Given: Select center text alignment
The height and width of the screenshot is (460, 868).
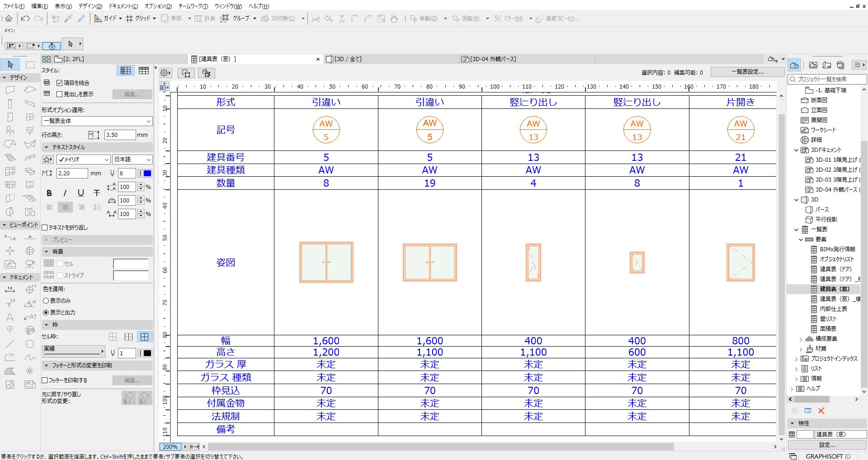Looking at the screenshot, I should [x=65, y=207].
